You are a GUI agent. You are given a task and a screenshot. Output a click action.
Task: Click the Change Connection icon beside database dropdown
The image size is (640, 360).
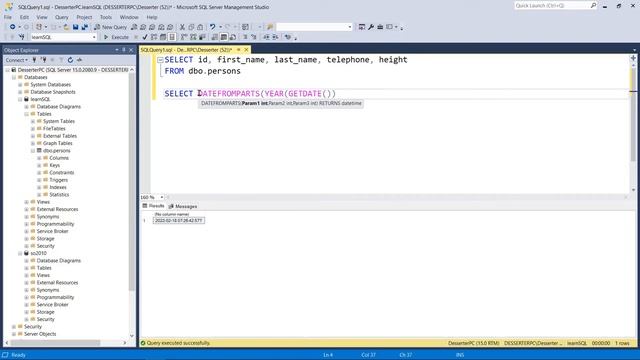[x=22, y=37]
